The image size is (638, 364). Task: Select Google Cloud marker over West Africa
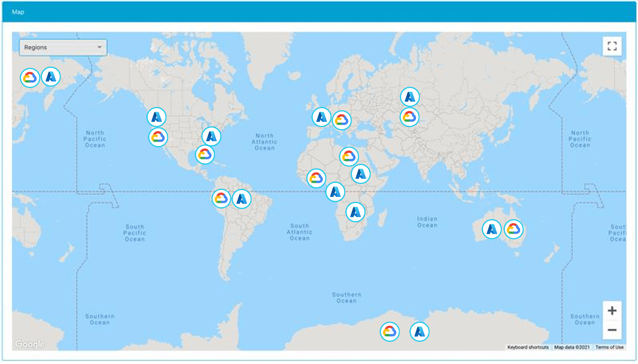(316, 178)
